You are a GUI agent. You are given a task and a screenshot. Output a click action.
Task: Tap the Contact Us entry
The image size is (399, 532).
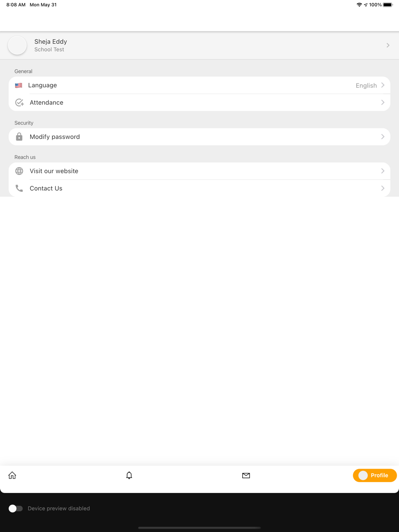199,188
